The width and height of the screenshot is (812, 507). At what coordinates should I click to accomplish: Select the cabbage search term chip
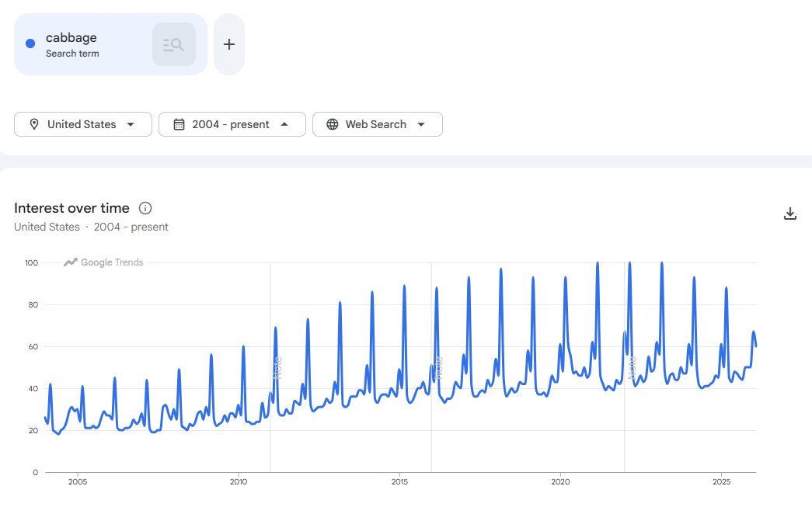pos(110,44)
